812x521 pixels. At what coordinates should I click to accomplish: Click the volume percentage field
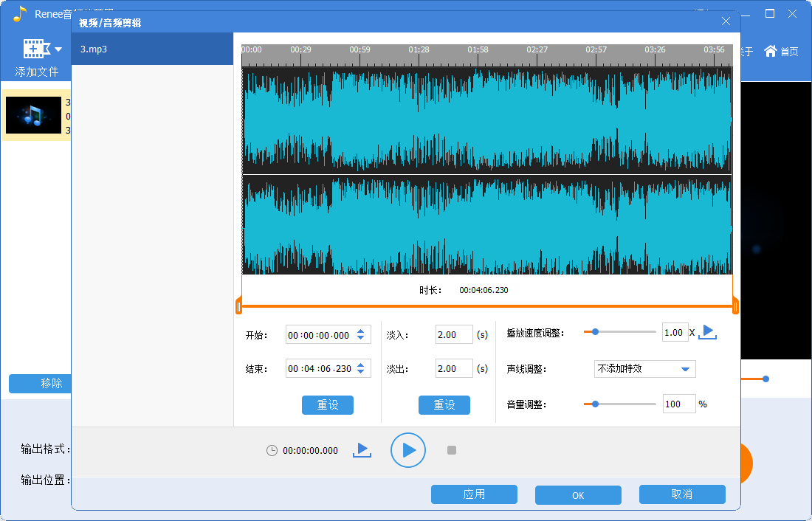coord(679,404)
